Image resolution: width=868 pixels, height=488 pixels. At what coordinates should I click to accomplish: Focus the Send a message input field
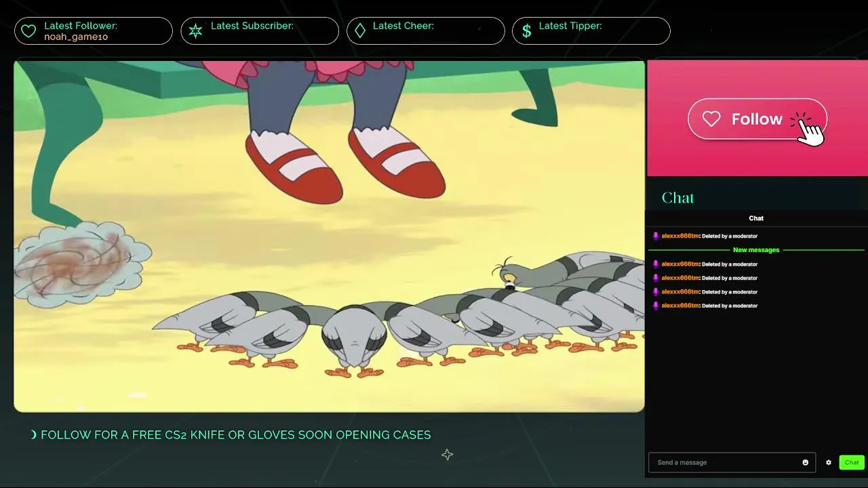point(731,462)
